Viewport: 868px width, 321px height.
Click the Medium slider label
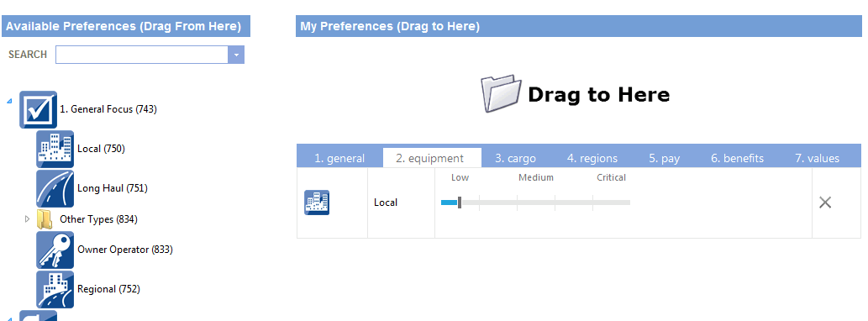pos(536,177)
